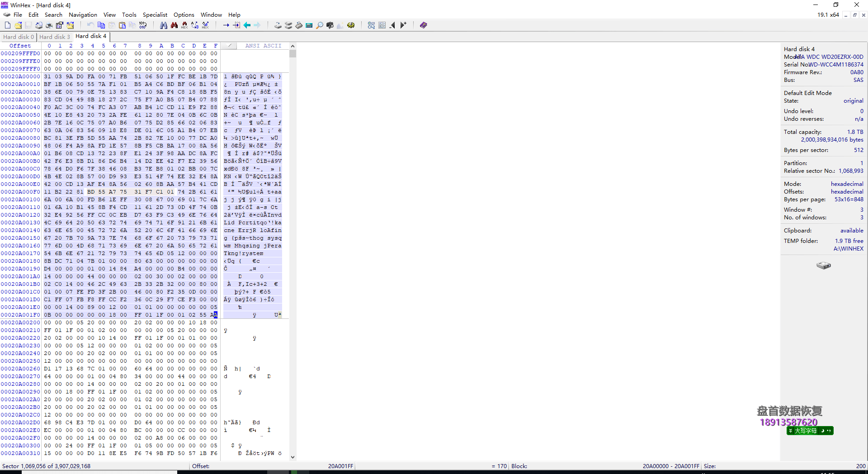Click the Paste clipboard icon
Viewport: 868px width, 474px height.
coord(122,25)
